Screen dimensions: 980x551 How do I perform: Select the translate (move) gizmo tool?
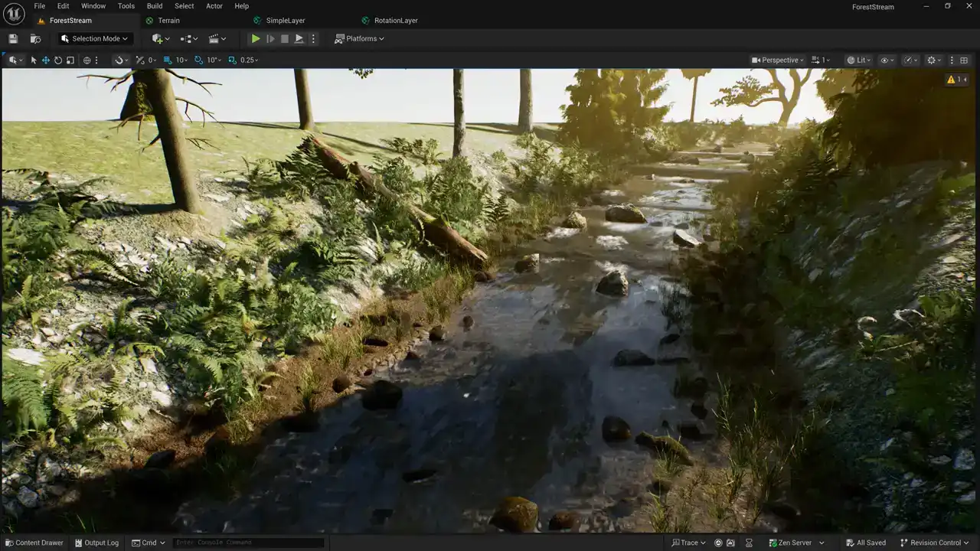click(46, 60)
